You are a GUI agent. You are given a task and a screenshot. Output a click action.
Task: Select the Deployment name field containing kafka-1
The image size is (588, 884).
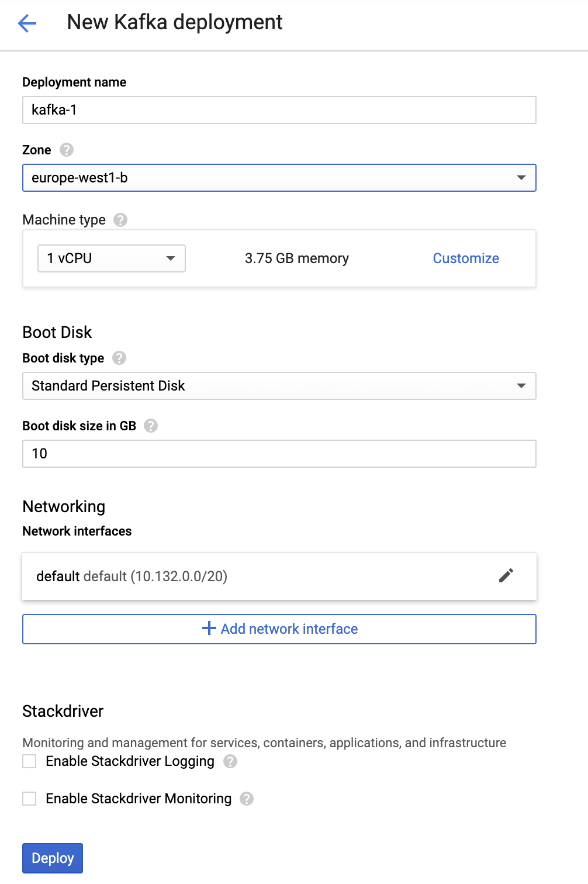pos(279,110)
